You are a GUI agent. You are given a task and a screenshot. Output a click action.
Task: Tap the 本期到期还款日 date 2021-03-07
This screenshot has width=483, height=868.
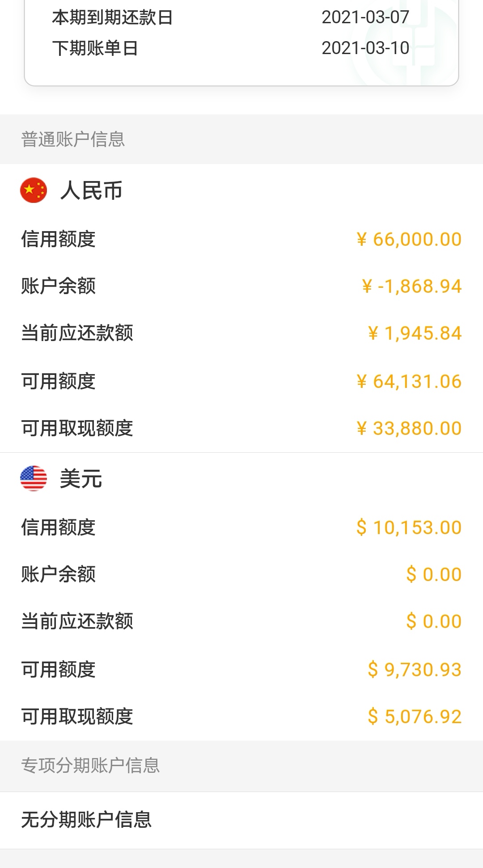click(365, 17)
